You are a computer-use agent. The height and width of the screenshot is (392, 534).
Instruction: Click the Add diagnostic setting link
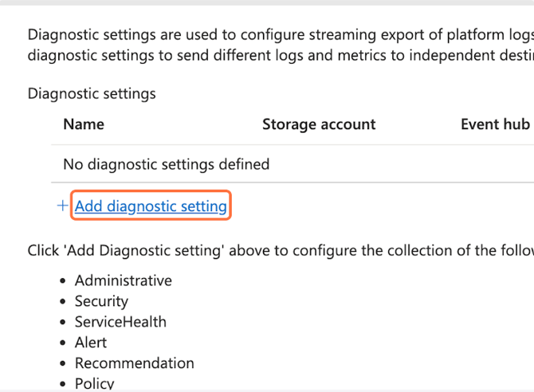tap(151, 206)
